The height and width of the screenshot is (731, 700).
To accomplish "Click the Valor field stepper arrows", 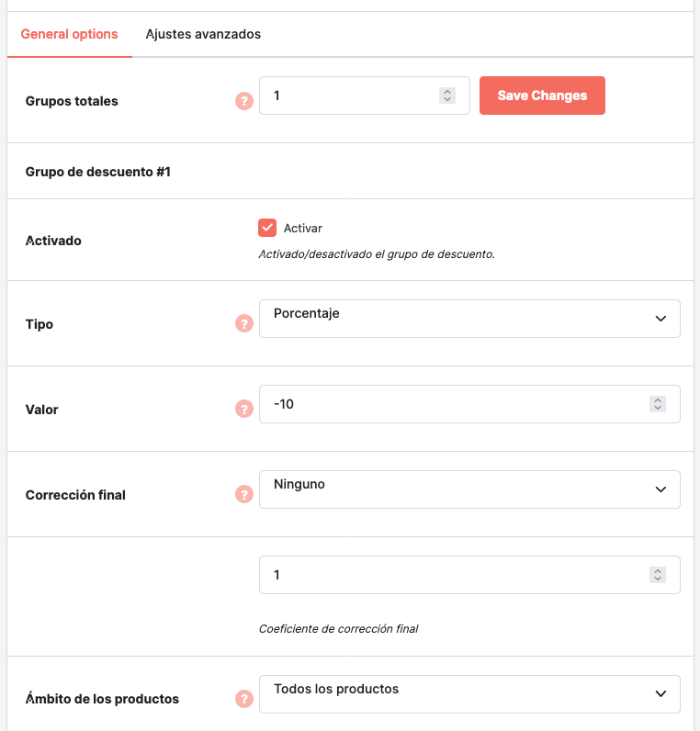I will [658, 404].
